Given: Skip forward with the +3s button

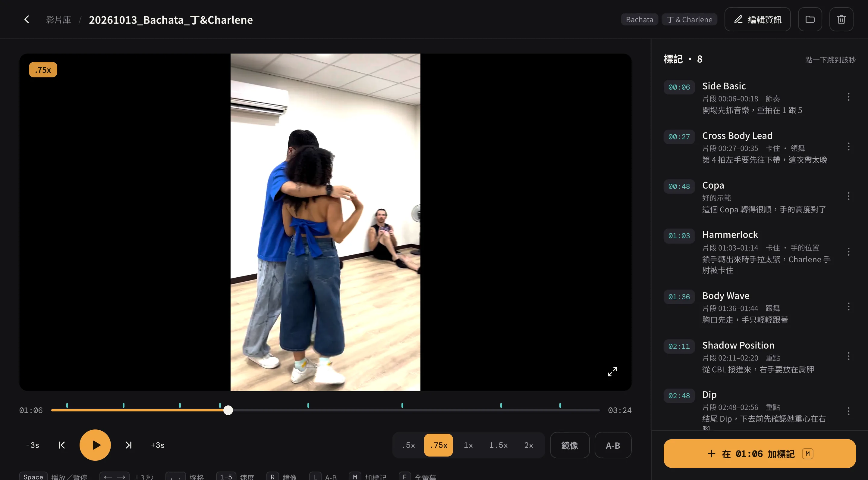Looking at the screenshot, I should point(158,445).
